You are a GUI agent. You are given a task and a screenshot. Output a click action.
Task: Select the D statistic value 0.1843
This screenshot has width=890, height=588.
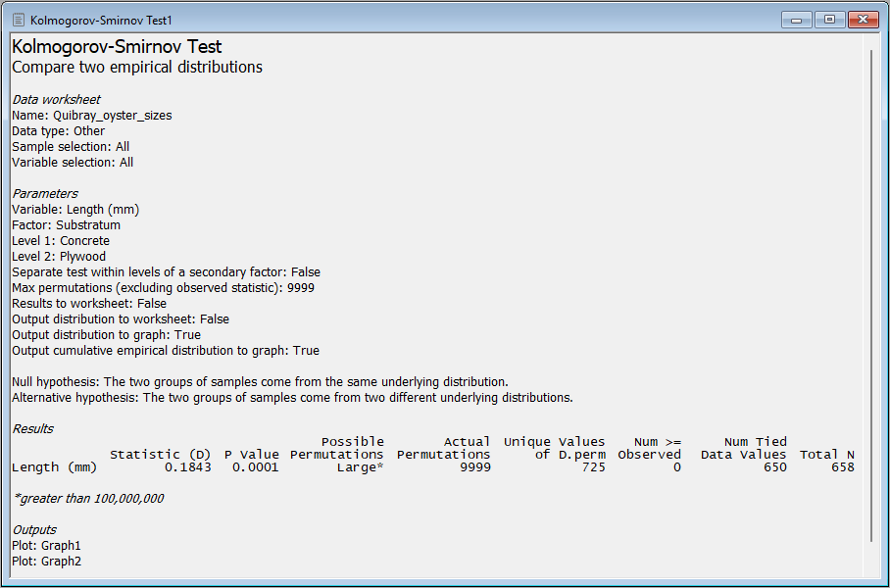pos(189,467)
